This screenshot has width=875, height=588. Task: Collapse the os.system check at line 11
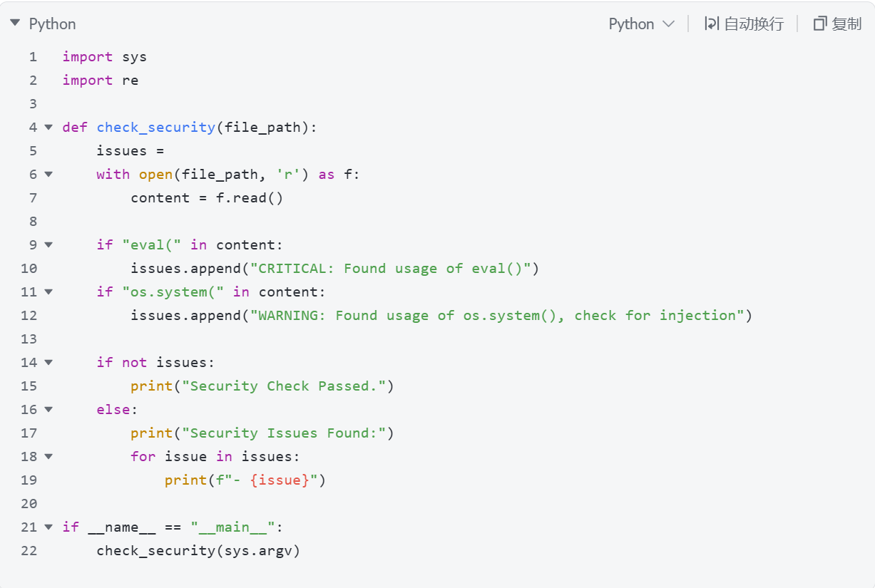(48, 292)
